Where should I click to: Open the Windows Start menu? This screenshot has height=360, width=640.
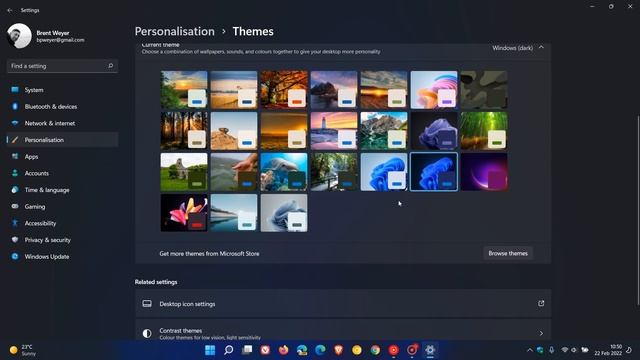click(x=210, y=350)
